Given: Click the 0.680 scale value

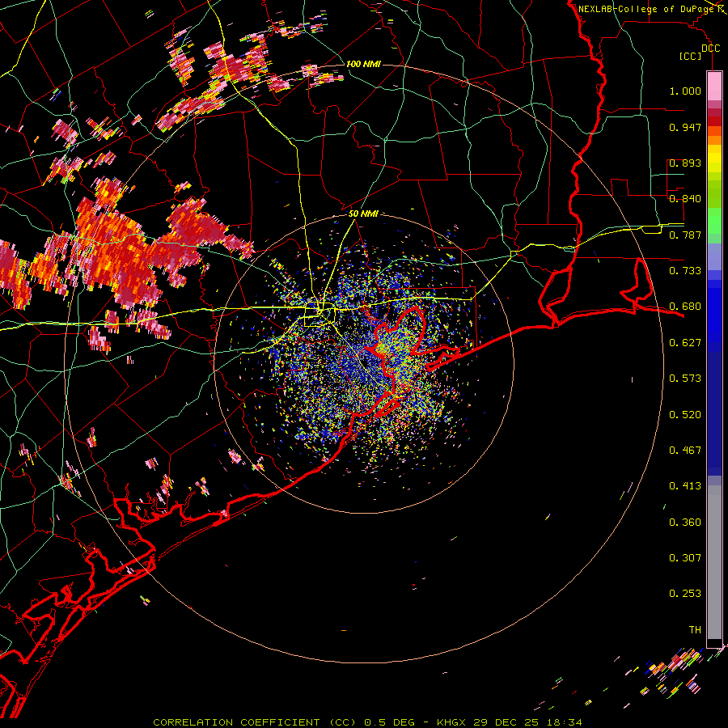Looking at the screenshot, I should [685, 307].
